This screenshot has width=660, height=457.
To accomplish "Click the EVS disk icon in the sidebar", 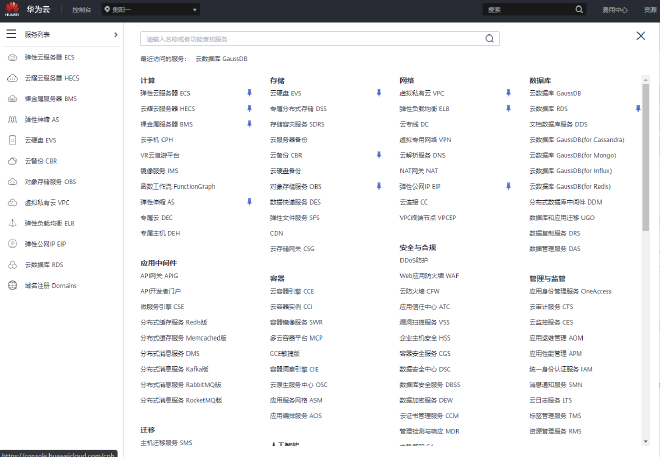I will pyautogui.click(x=11, y=140).
